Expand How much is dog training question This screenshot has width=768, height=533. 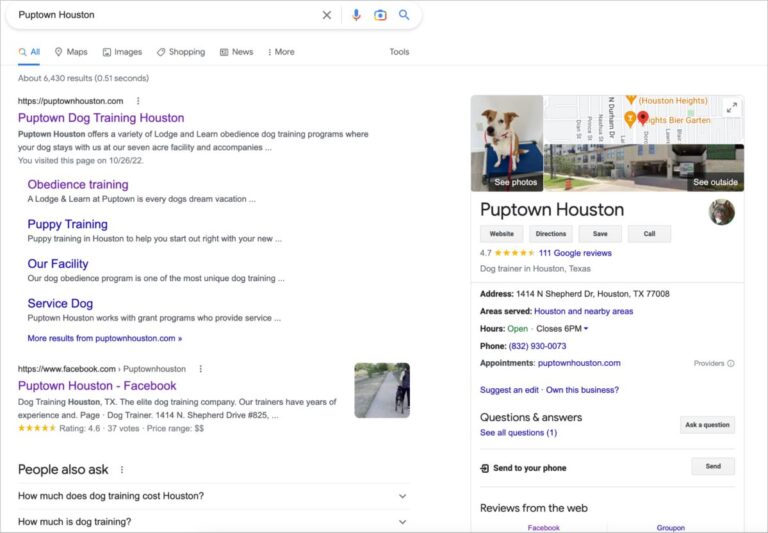coord(214,522)
